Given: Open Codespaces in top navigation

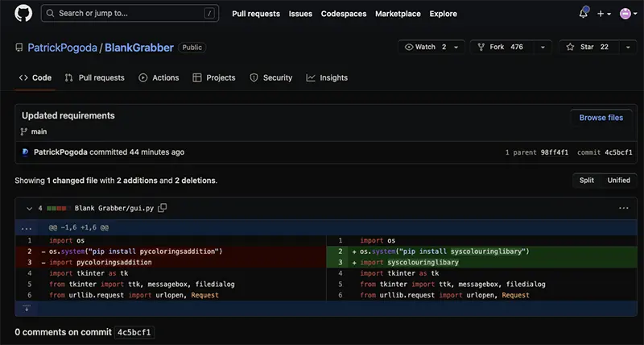Looking at the screenshot, I should (x=344, y=14).
